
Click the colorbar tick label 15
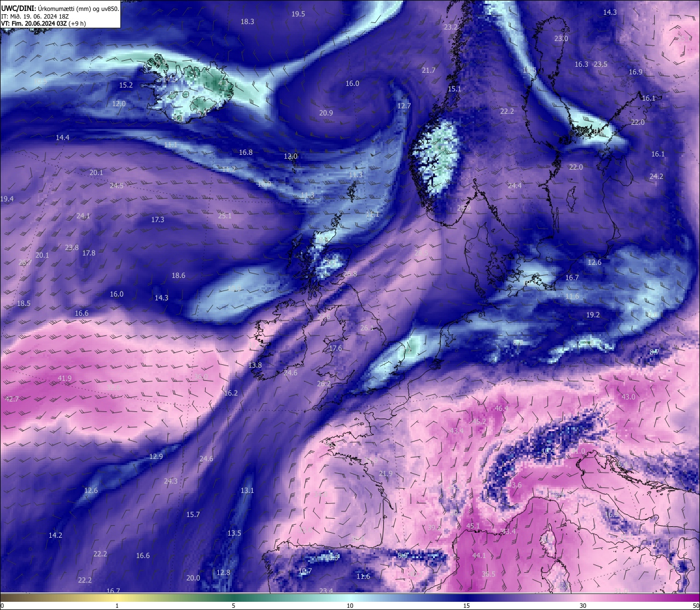click(x=466, y=606)
